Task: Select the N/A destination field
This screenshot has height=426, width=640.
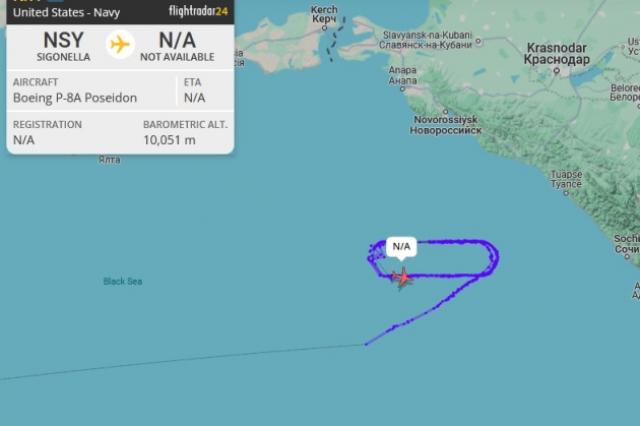Action: [177, 46]
